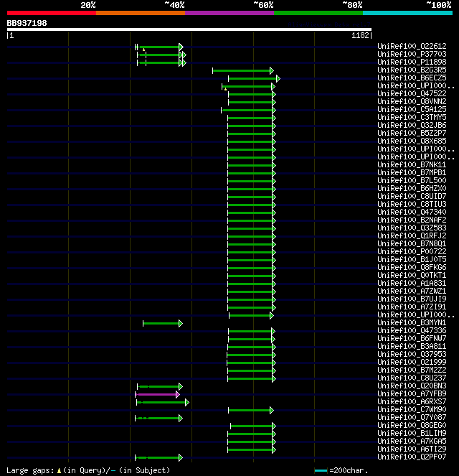
Task: Click the white query sequence ruler bar
Action: (189, 29)
